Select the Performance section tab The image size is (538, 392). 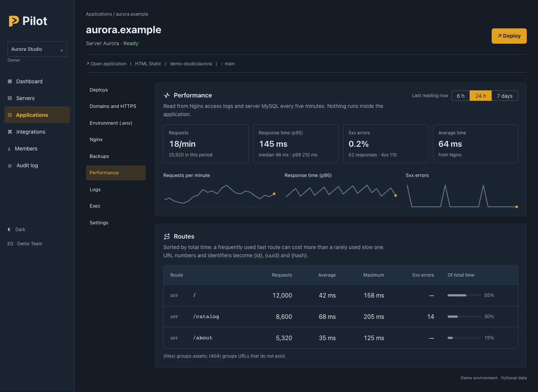click(116, 173)
